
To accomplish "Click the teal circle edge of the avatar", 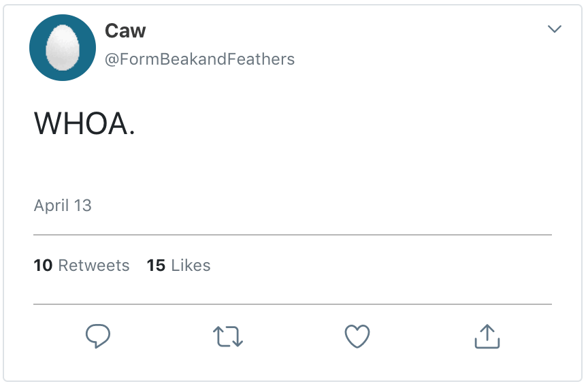I will click(35, 48).
